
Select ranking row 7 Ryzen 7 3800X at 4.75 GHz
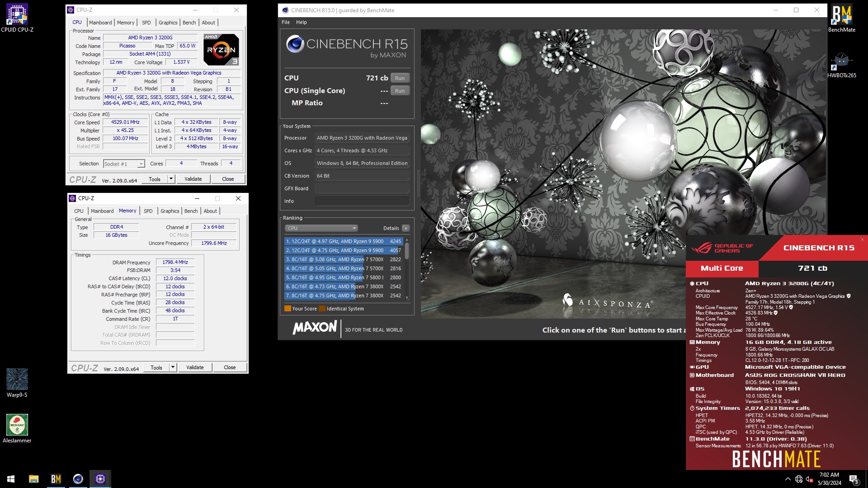click(x=344, y=296)
